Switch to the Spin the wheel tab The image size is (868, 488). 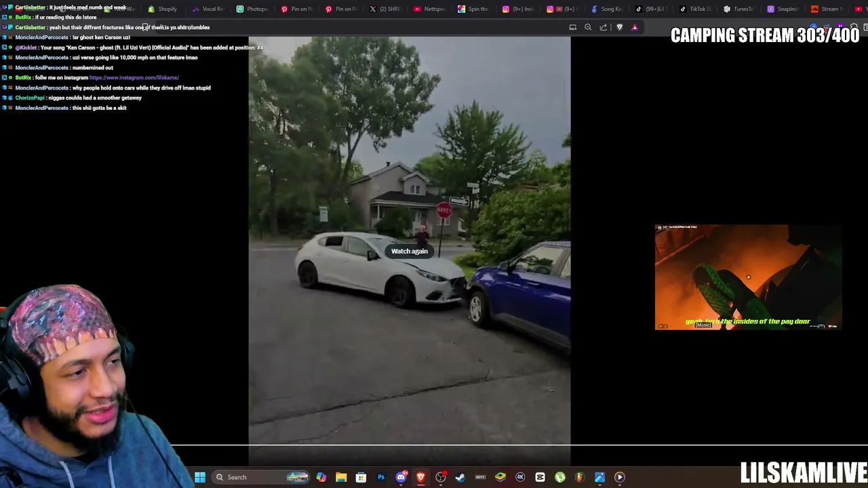[473, 9]
